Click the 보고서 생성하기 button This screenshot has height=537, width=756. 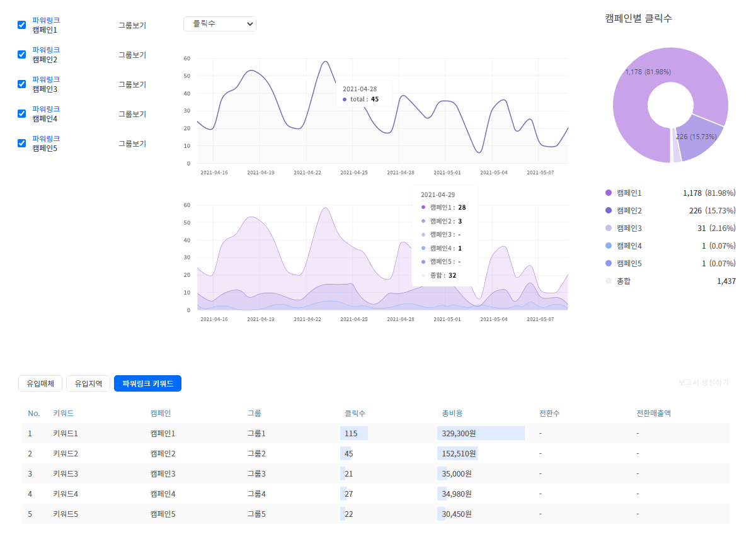click(x=704, y=382)
